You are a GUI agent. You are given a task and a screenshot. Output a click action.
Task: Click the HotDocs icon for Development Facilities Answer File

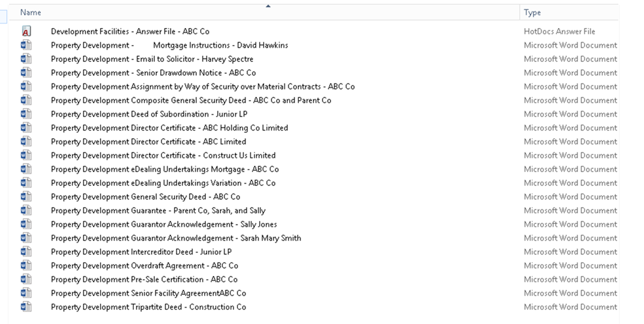pos(26,31)
